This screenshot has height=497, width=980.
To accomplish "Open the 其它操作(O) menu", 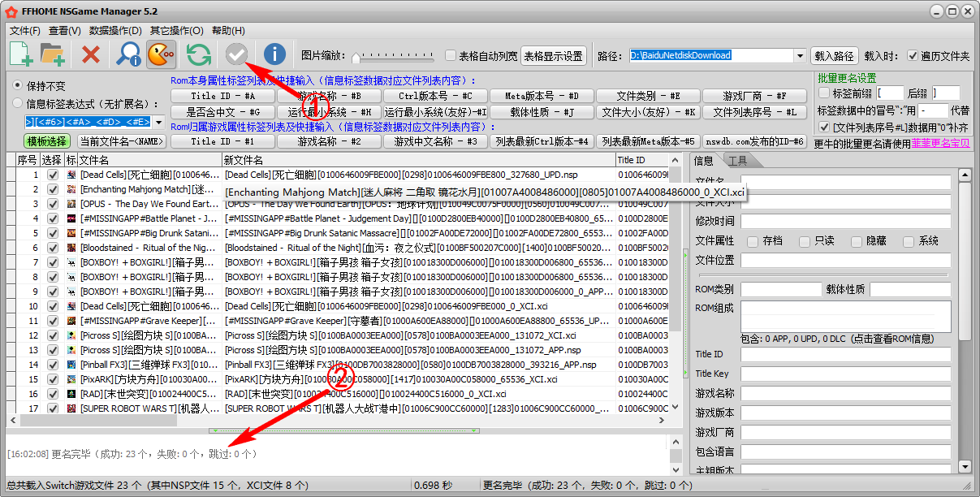I will 176,31.
